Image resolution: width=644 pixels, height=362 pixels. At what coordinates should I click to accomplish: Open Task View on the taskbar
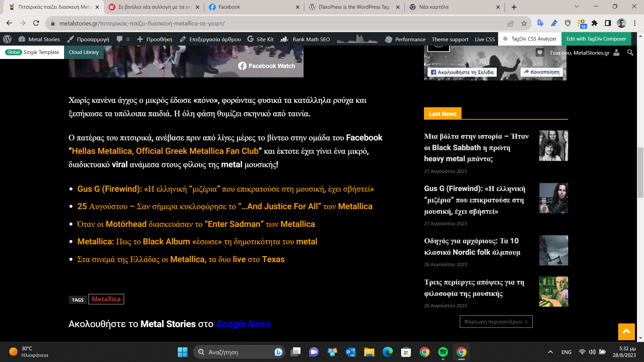pyautogui.click(x=295, y=352)
